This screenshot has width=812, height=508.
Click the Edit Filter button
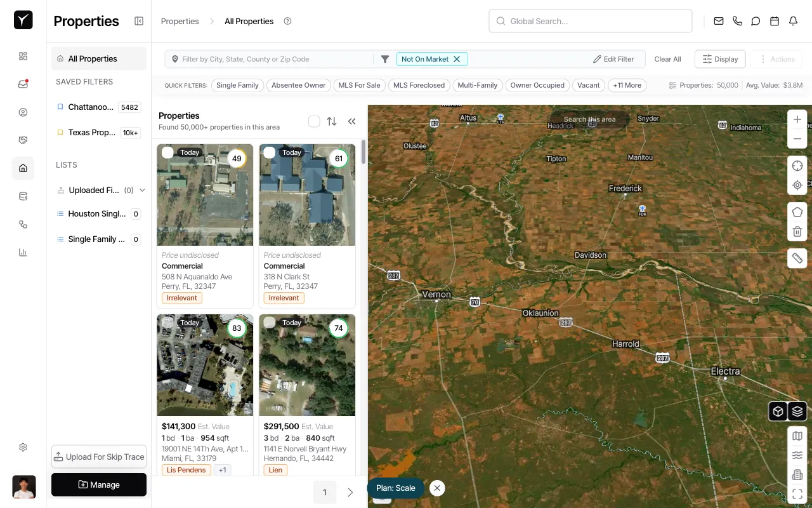coord(613,59)
